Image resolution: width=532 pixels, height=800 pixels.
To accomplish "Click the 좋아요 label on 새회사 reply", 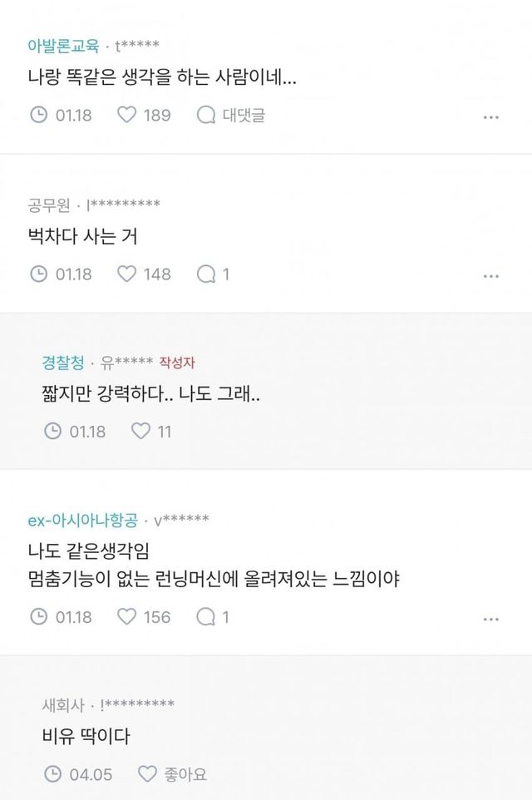I will pyautogui.click(x=185, y=773).
